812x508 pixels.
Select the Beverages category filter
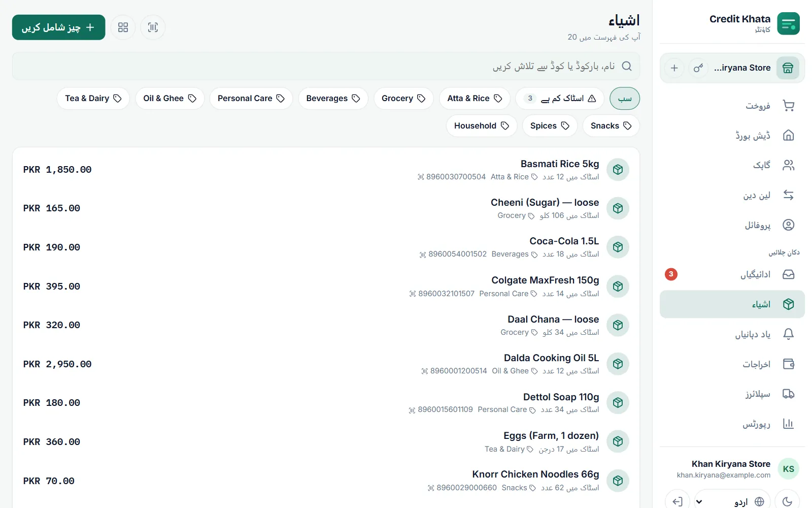[333, 99]
